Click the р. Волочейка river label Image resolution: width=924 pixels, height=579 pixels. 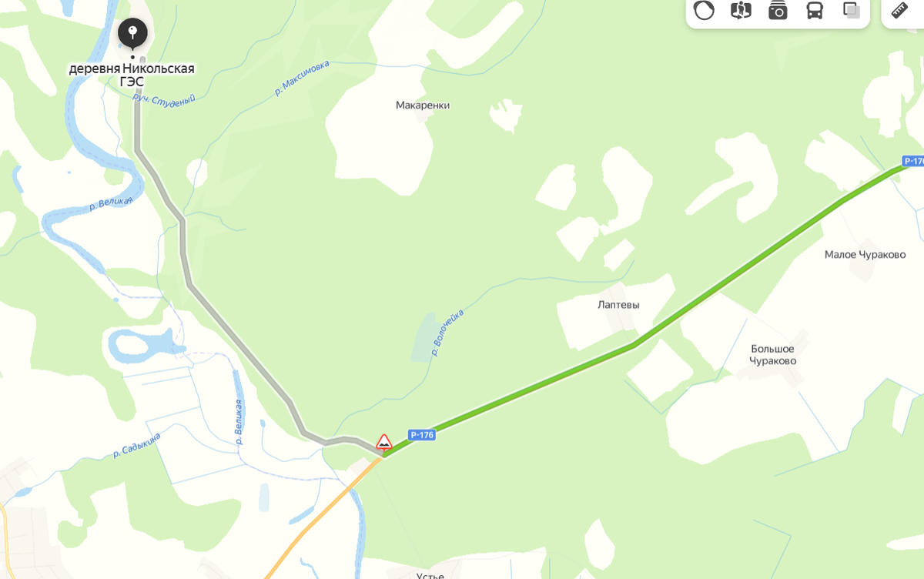(x=447, y=333)
